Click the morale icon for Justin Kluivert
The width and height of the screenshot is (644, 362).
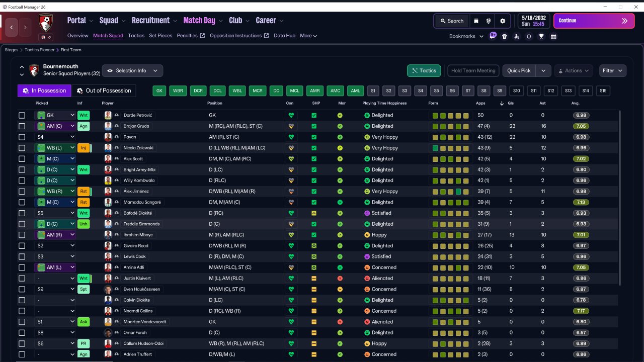coord(340,278)
